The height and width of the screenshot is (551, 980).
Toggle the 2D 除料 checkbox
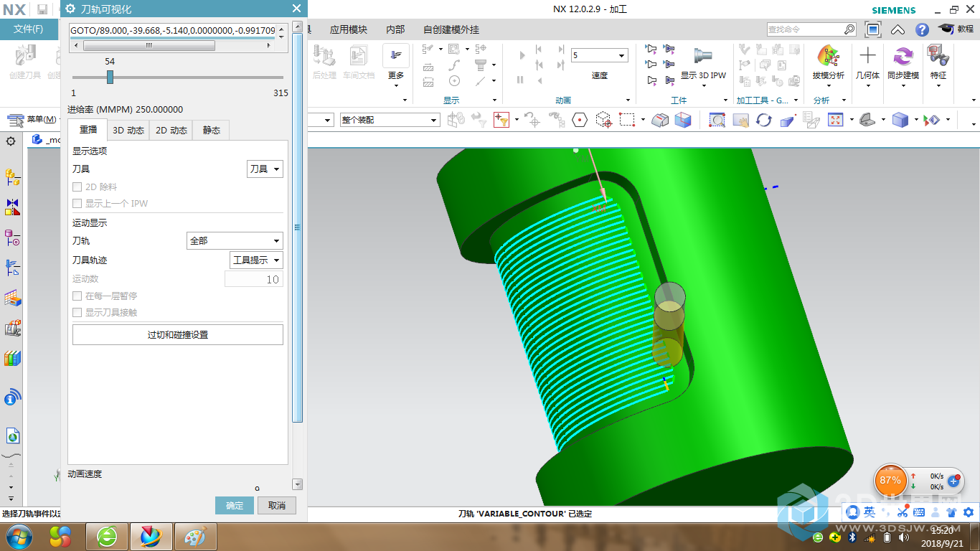tap(77, 187)
